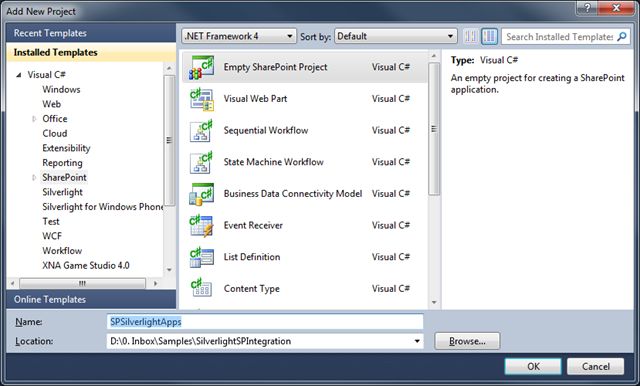Open the .NET Framework 4 dropdown

pyautogui.click(x=239, y=36)
